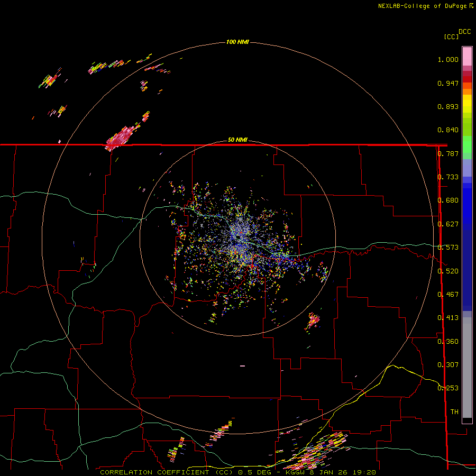Click the 0.840 color scale value
Viewport: 476px width, 476px height.
[448, 130]
